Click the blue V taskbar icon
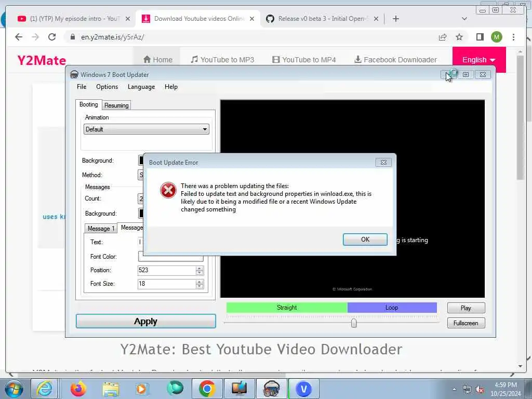532x399 pixels. tap(303, 389)
